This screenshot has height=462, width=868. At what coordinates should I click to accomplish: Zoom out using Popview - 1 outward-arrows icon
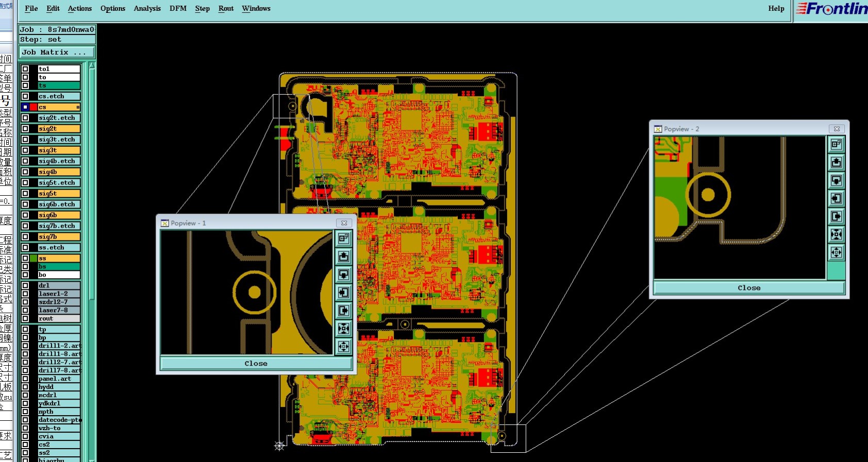344,347
